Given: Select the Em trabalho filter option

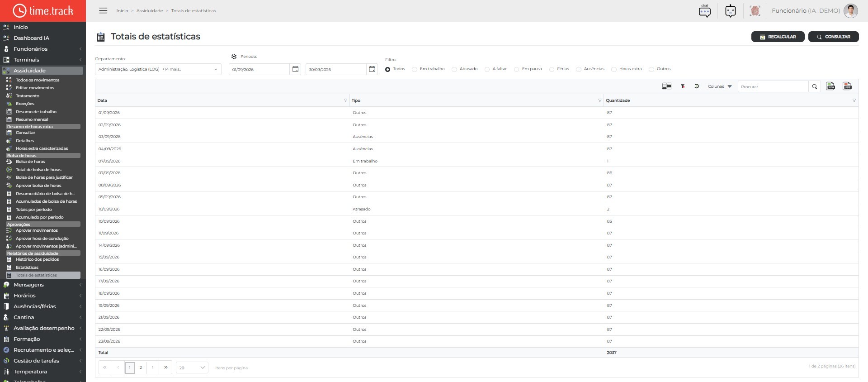Looking at the screenshot, I should (x=415, y=69).
